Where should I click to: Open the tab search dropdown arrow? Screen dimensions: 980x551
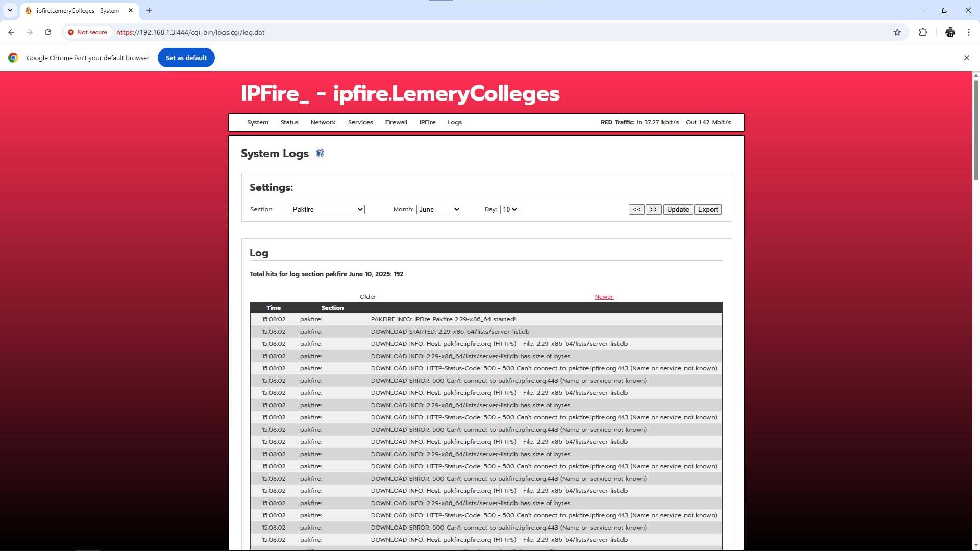[10, 10]
